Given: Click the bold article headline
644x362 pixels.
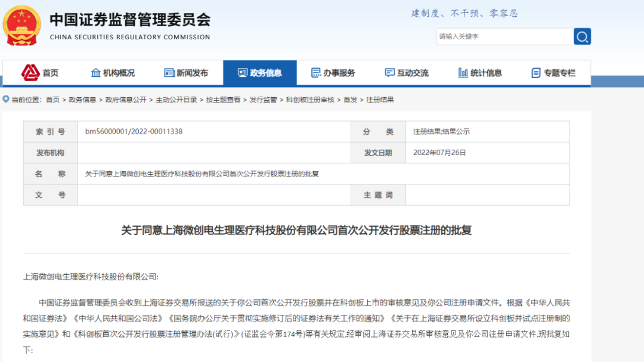Looking at the screenshot, I should 296,230.
